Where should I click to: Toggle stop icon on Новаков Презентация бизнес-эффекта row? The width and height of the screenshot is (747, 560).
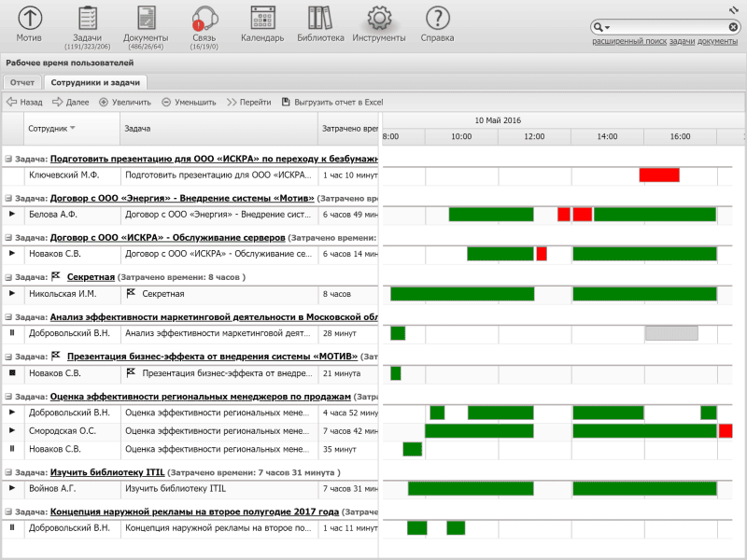pos(13,373)
